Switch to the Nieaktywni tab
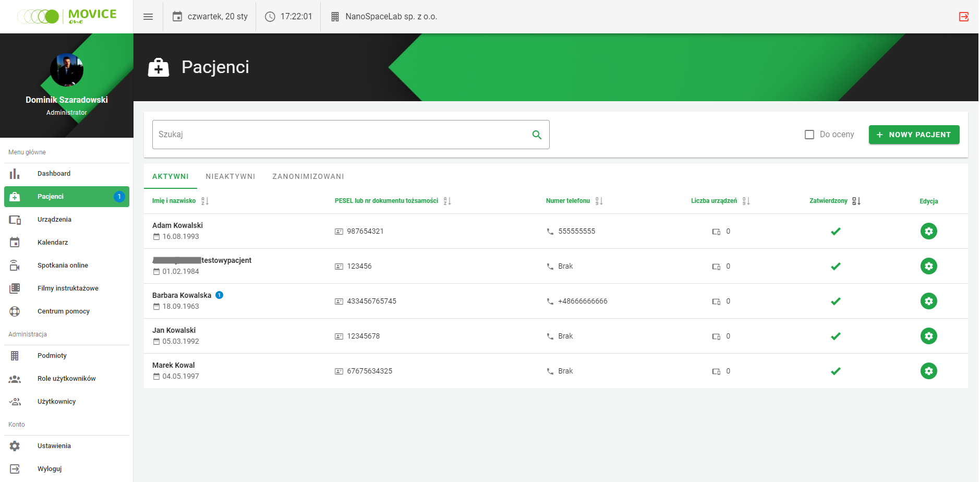Viewport: 980px width, 482px height. tap(231, 176)
